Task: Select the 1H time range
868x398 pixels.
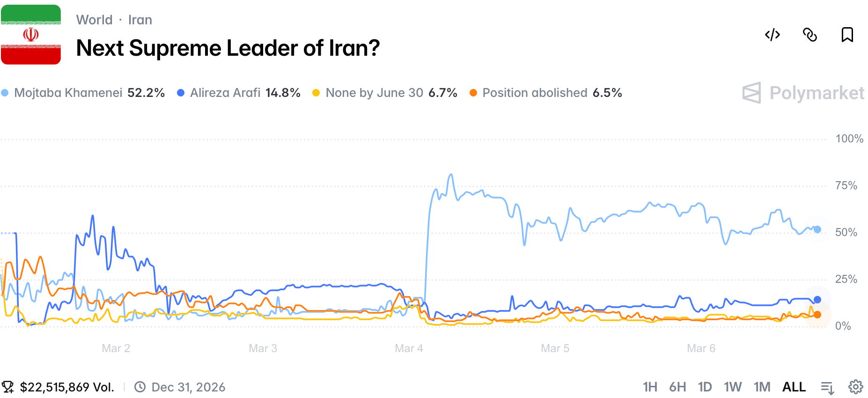Action: coord(650,387)
